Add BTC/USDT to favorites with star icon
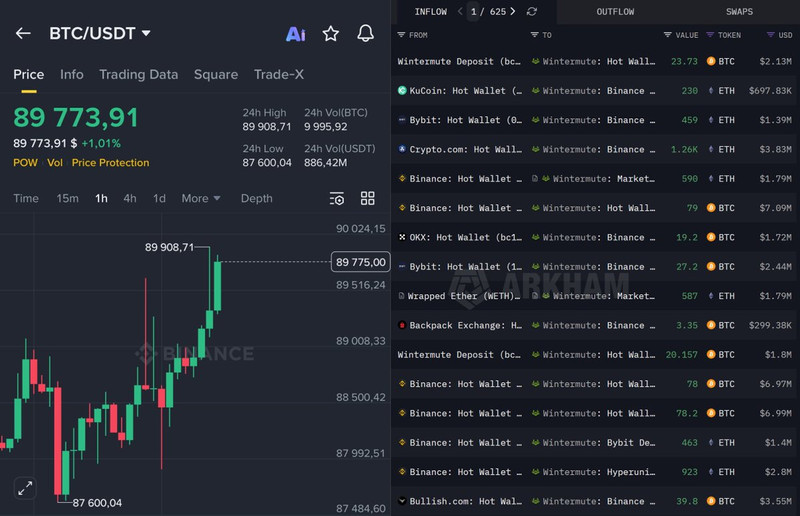This screenshot has height=516, width=800. pyautogui.click(x=331, y=34)
